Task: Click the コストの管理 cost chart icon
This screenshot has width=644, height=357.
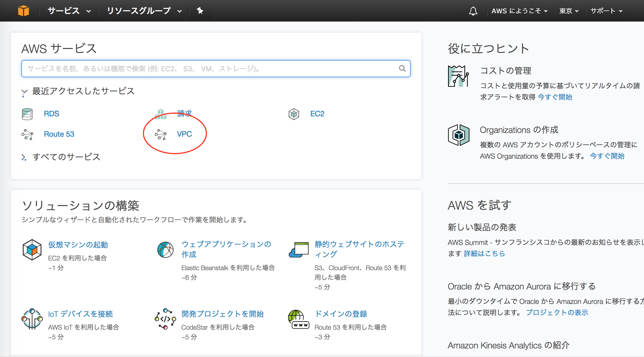Action: 459,76
